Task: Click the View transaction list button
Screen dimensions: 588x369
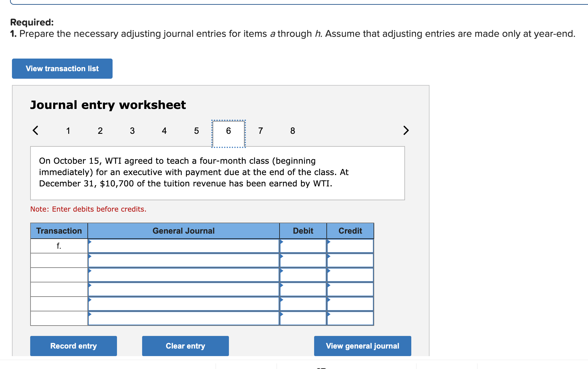Action: coord(62,68)
